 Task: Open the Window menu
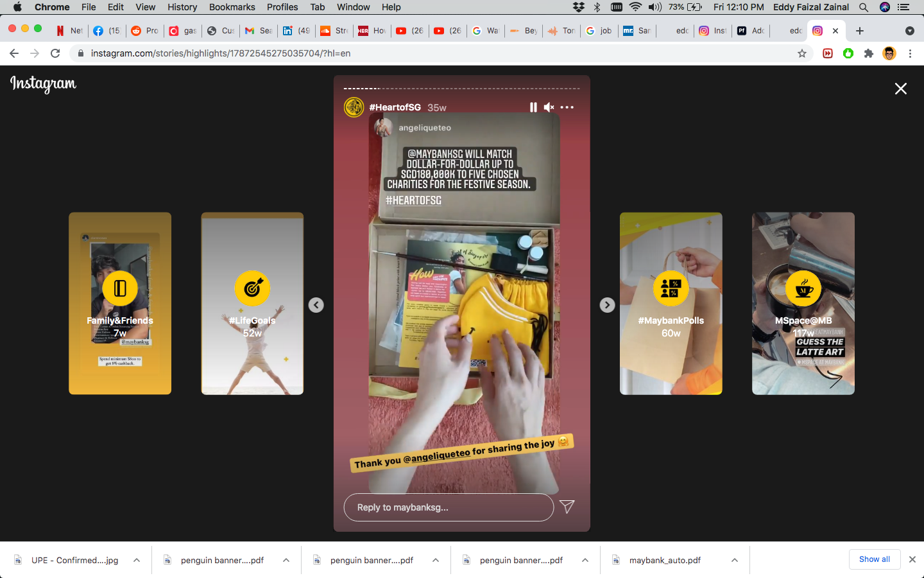click(x=354, y=7)
